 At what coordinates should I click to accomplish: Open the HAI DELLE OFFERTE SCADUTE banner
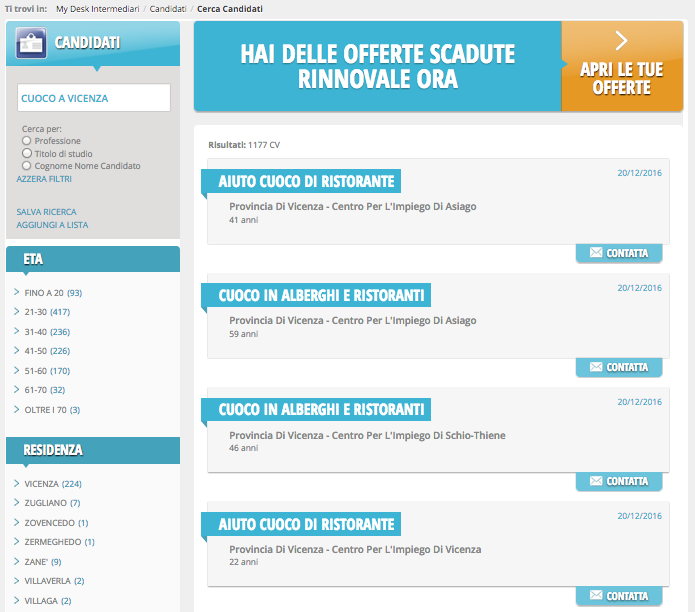(x=377, y=66)
